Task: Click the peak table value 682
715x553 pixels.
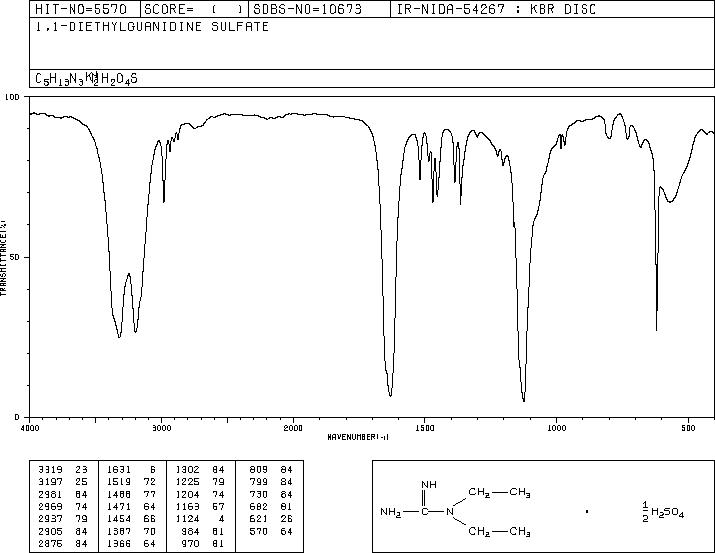Action: click(x=259, y=506)
